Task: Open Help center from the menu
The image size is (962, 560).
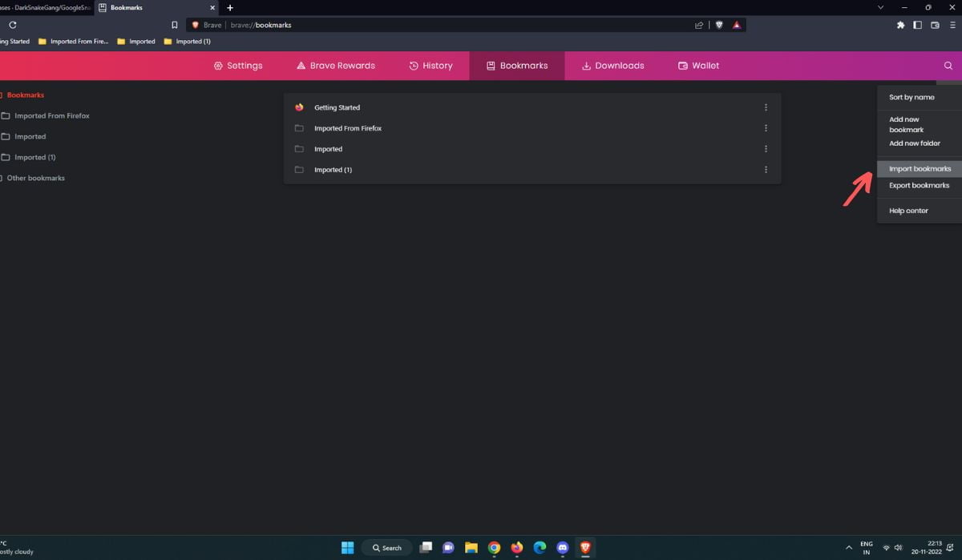Action: 907,210
